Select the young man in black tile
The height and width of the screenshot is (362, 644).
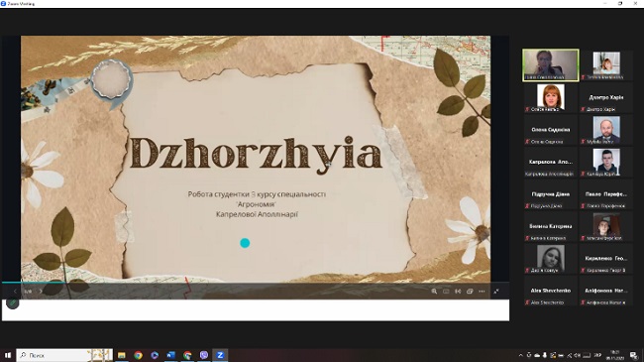click(x=606, y=162)
